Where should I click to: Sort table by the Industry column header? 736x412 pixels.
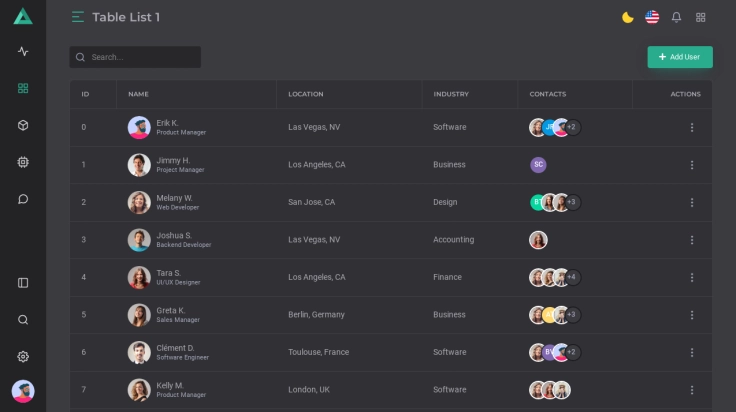(x=451, y=94)
